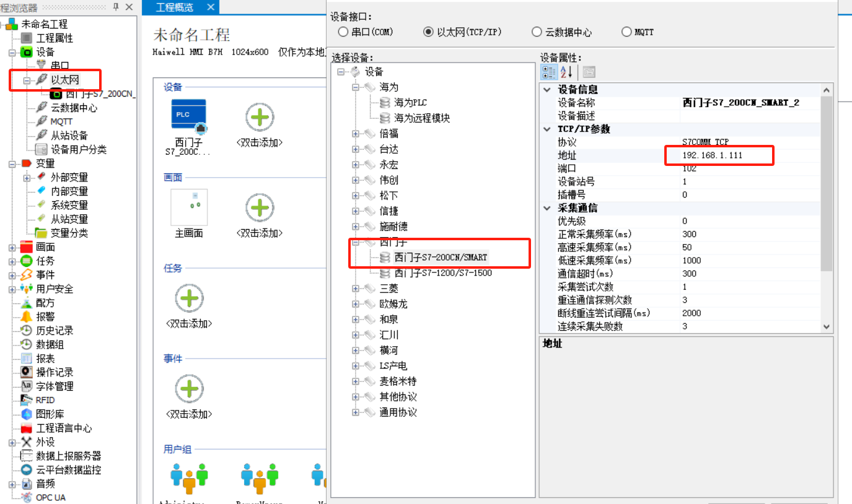Screen dimensions: 852x504
Task: Collapse the 变量 node in project tree
Action: tap(12, 164)
